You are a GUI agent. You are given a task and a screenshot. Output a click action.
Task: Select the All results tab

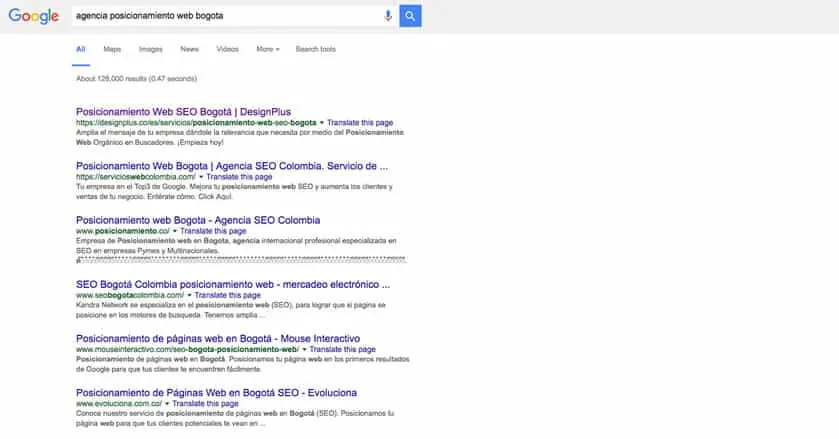[81, 49]
